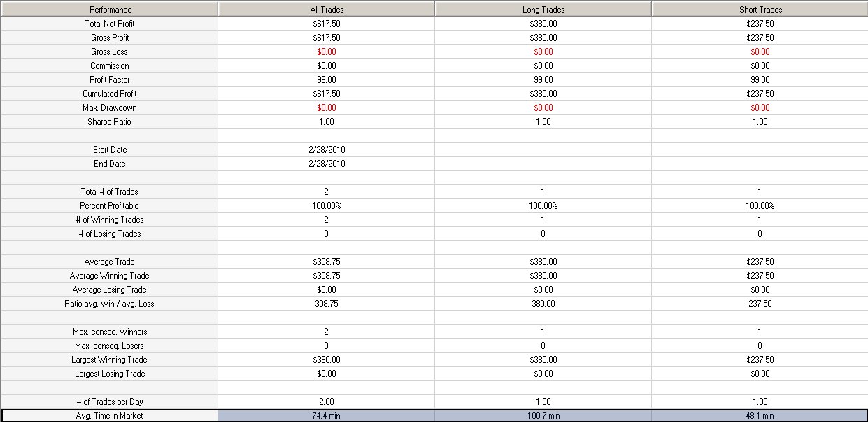The width and height of the screenshot is (868, 422).
Task: Click All Trades per Day value 2.00
Action: (327, 402)
